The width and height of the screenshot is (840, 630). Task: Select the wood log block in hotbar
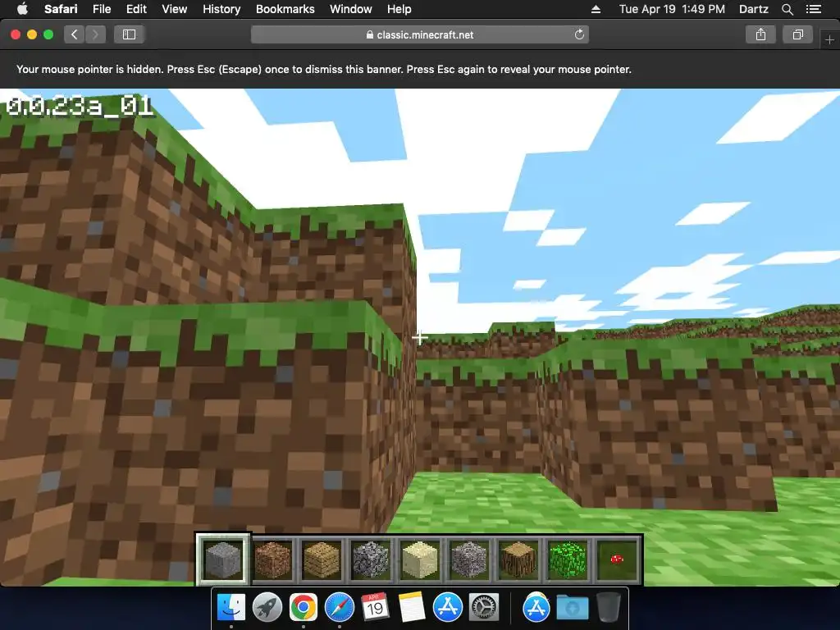coord(518,559)
